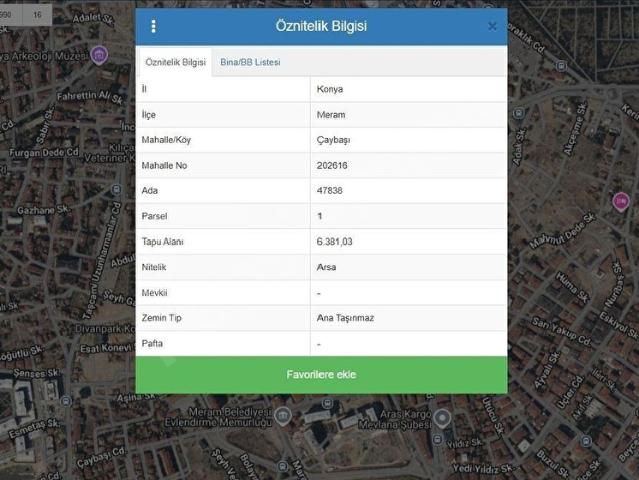The height and width of the screenshot is (480, 639).
Task: Click the Arkeoloji Müzesi purple map marker
Action: pos(99,55)
